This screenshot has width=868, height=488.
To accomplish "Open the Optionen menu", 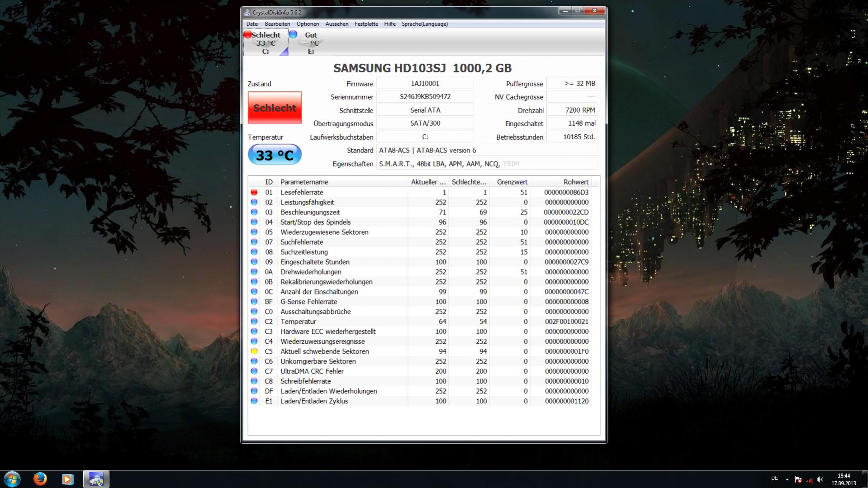I will (x=308, y=24).
